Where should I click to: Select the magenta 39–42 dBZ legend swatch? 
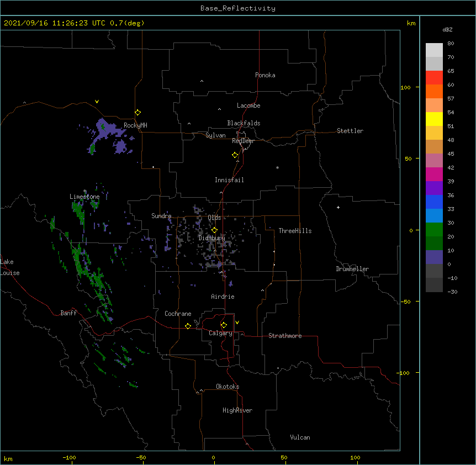(x=434, y=174)
